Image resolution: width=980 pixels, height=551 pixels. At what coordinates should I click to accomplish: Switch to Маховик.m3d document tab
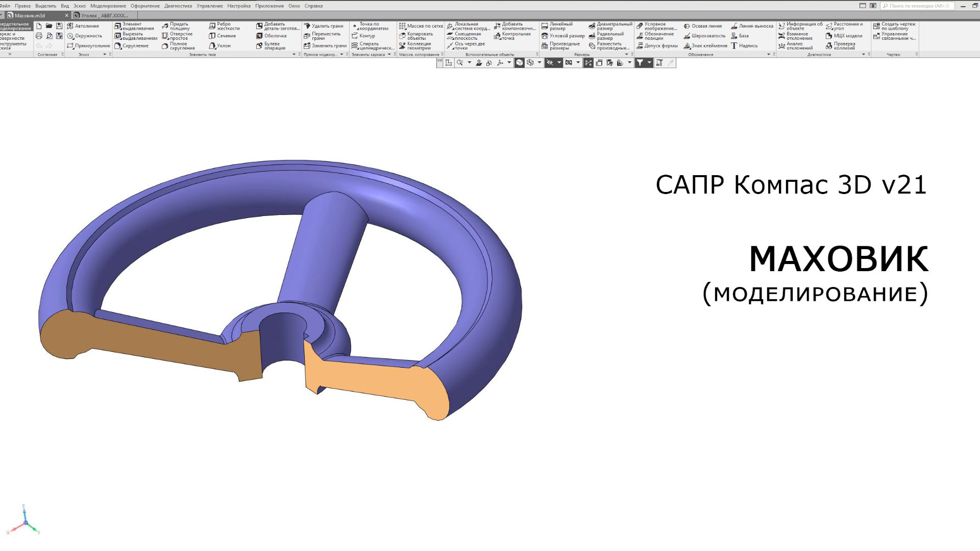[x=35, y=15]
